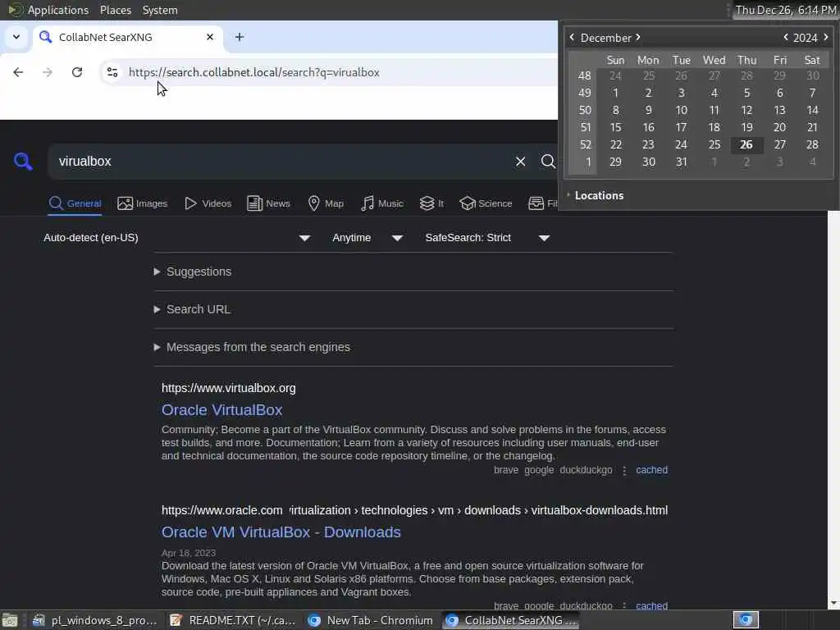Click the page scrollbar down arrow
The width and height of the screenshot is (840, 630).
coord(833,604)
